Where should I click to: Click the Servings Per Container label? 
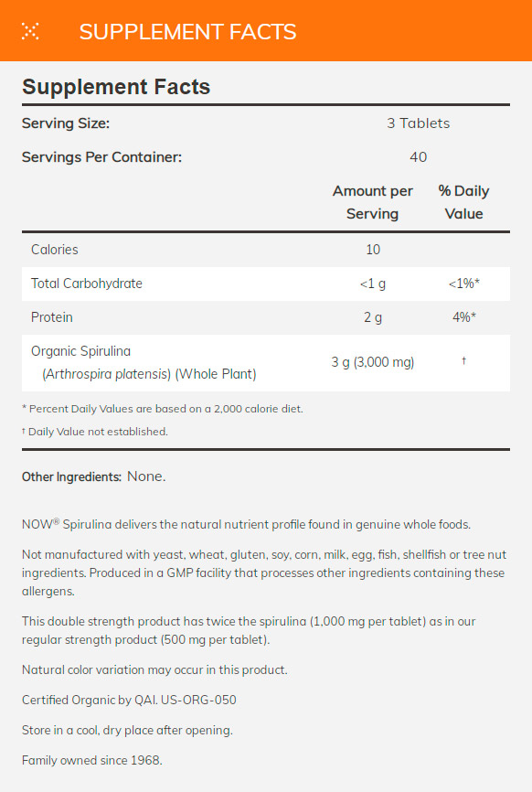pyautogui.click(x=101, y=157)
